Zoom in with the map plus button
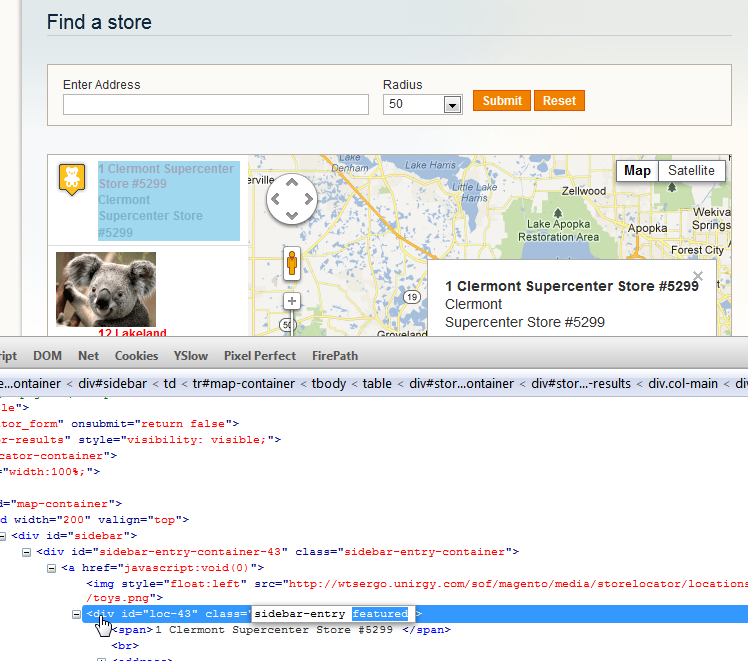 point(292,301)
